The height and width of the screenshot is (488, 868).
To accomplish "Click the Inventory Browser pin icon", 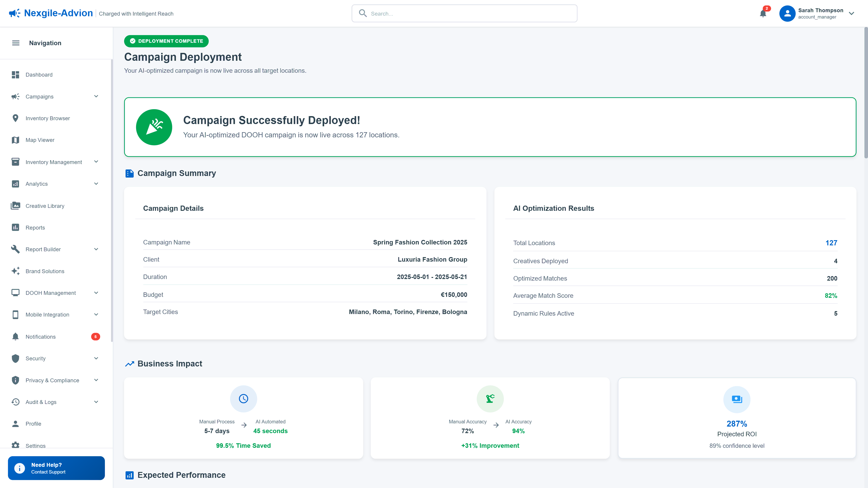I will (16, 118).
